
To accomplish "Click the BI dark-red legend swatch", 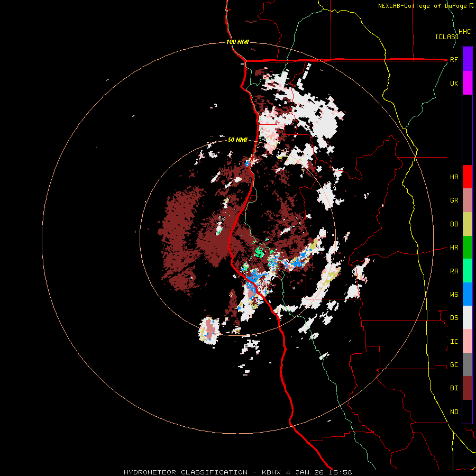I will click(x=467, y=388).
